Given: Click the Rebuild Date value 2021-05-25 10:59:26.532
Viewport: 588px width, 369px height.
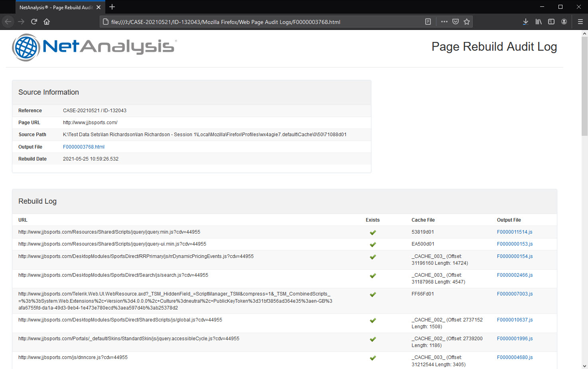Looking at the screenshot, I should [x=91, y=159].
